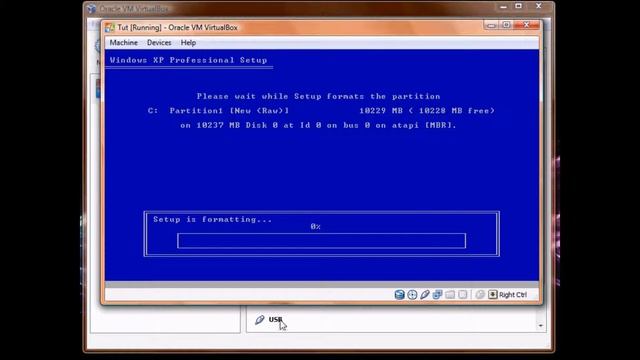The image size is (640, 360).
Task: Open the Devices menu
Action: pos(159,42)
